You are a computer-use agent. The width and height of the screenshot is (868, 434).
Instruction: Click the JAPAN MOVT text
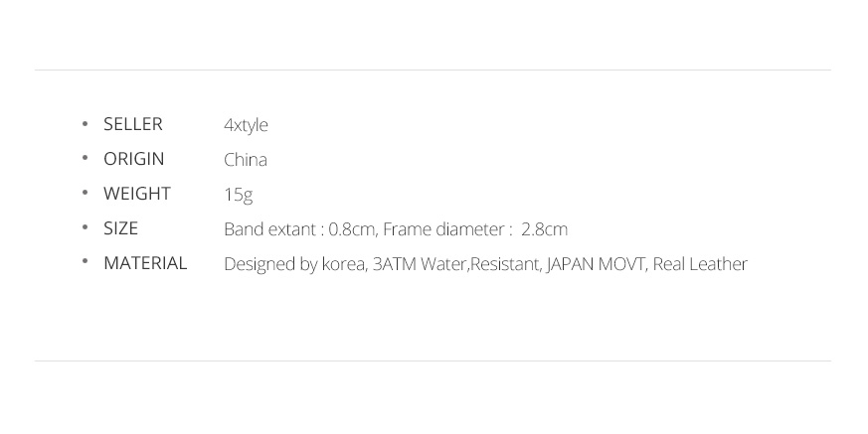click(597, 264)
